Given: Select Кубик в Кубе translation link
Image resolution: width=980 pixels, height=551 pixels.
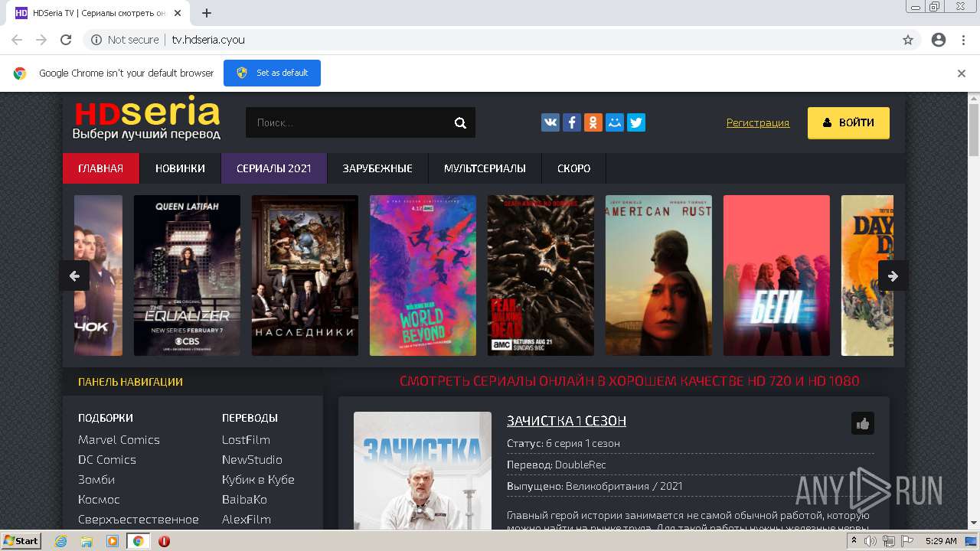Looking at the screenshot, I should (x=258, y=480).
